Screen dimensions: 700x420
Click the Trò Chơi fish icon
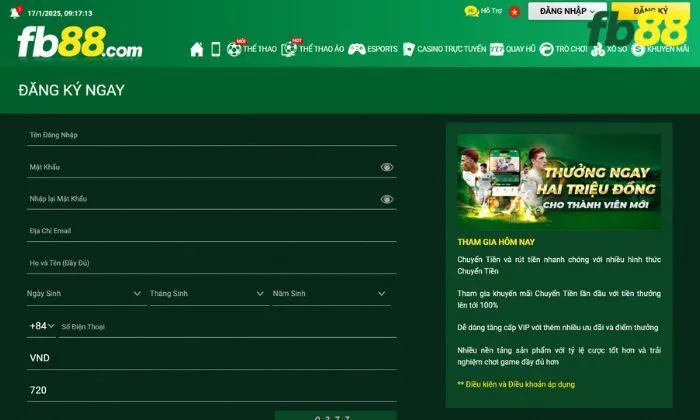click(546, 49)
